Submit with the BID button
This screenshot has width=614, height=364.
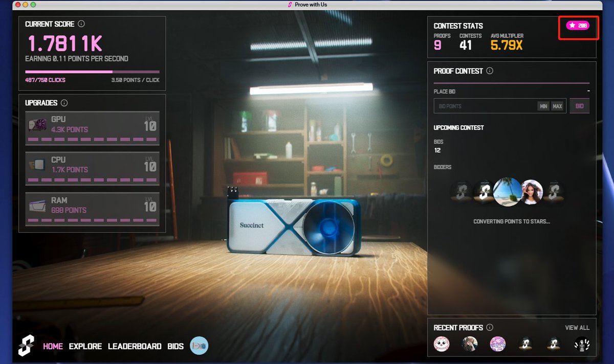[x=579, y=106]
